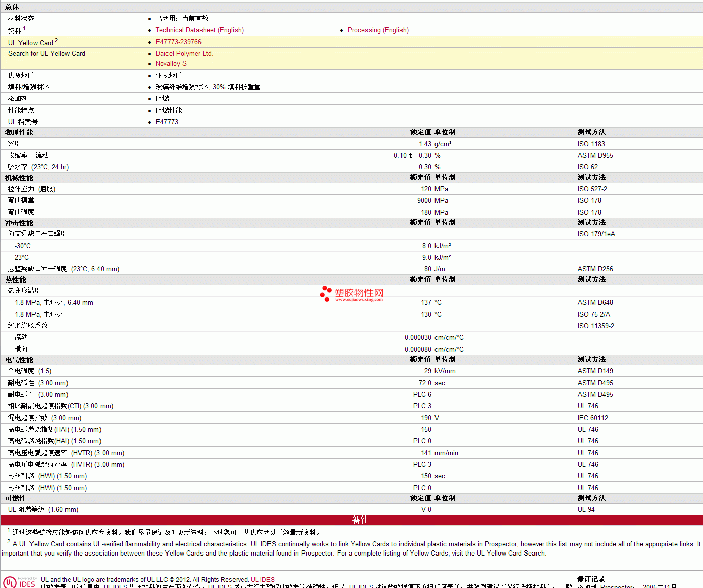
Task: Select the Novalloy-S search link
Action: (171, 64)
